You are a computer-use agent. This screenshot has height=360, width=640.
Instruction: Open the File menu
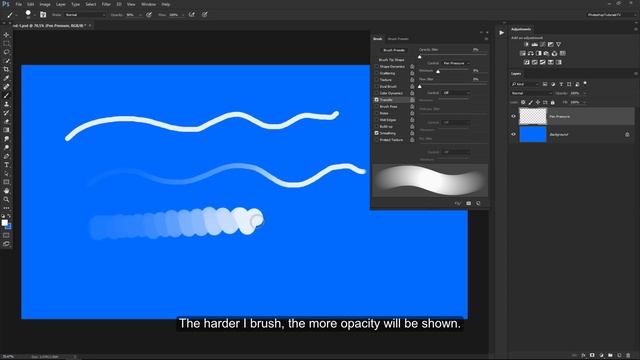coord(18,4)
